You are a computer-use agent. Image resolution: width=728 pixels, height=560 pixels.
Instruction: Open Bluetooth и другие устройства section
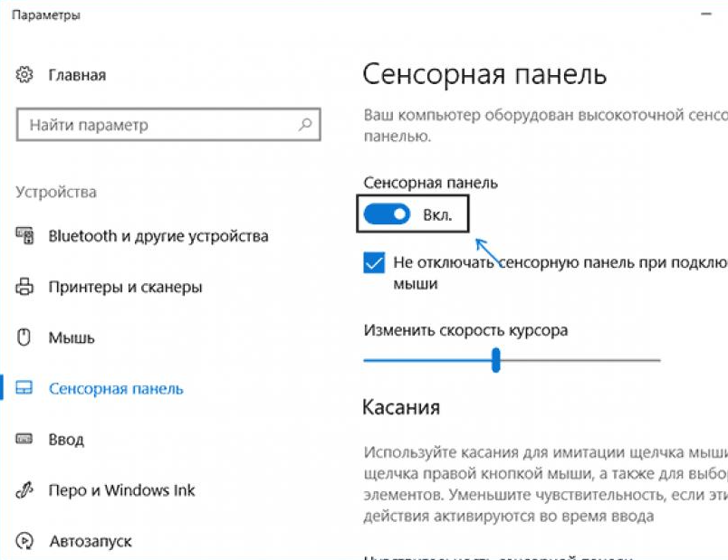(158, 236)
